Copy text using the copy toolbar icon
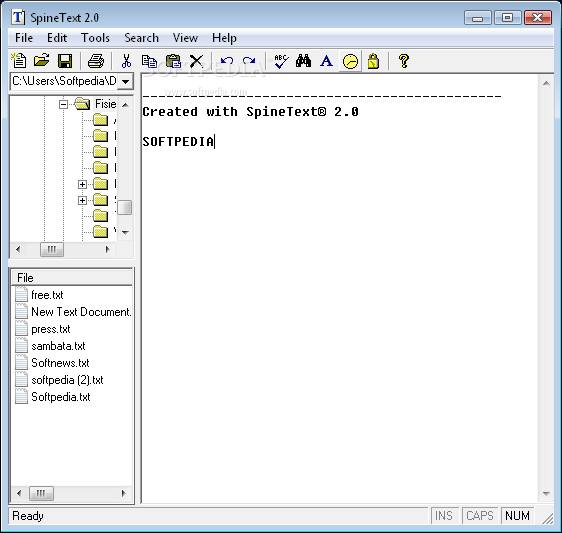Image resolution: width=562 pixels, height=533 pixels. (149, 61)
